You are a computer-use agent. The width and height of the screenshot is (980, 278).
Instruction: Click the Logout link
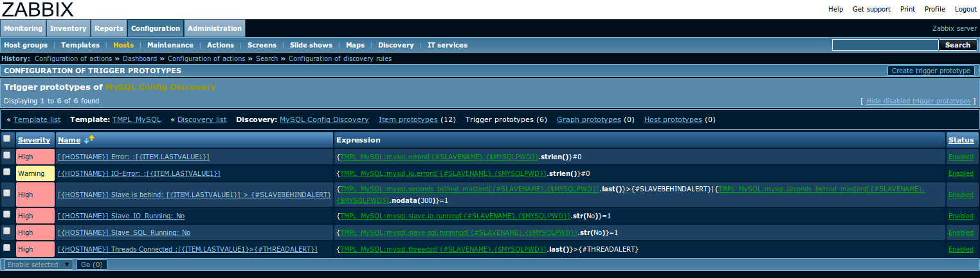(x=966, y=9)
